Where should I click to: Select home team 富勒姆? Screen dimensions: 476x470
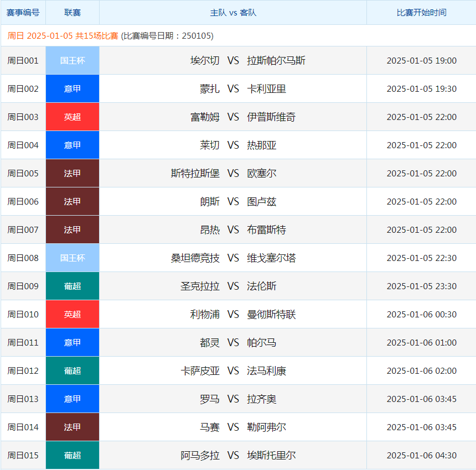click(x=205, y=117)
